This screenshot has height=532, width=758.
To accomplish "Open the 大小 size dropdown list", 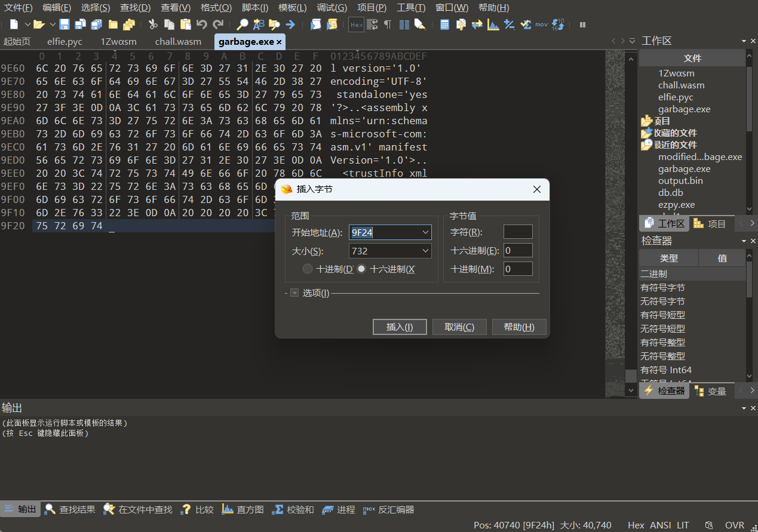I will coord(426,251).
